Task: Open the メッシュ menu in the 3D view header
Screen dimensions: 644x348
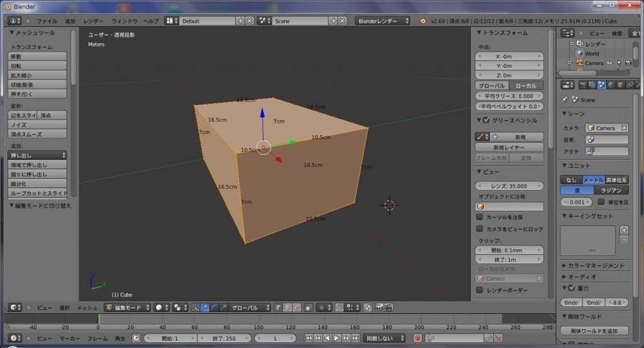Action: (x=87, y=308)
